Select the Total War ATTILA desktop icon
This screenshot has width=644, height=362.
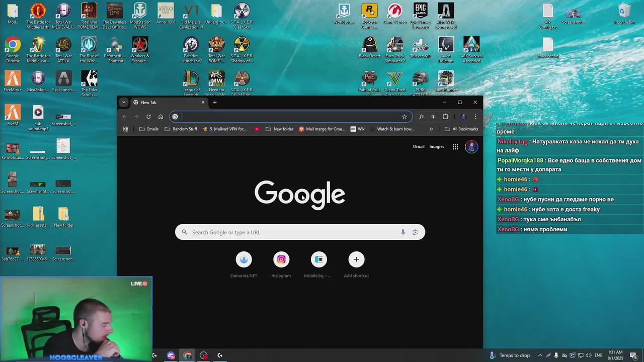63,49
